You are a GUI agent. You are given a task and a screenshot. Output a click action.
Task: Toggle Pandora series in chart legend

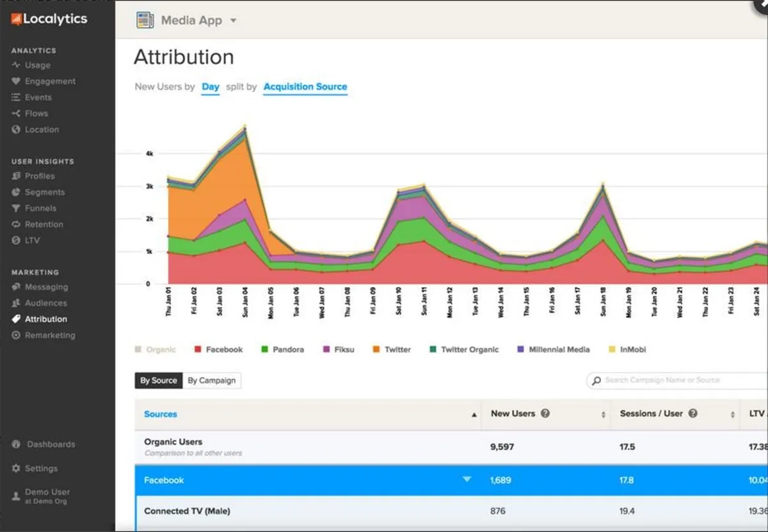282,350
